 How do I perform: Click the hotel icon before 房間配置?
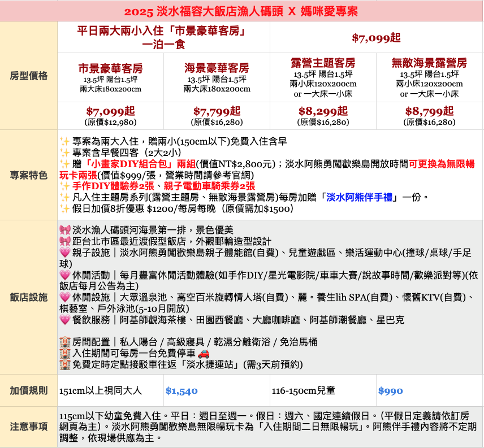[x=64, y=342]
